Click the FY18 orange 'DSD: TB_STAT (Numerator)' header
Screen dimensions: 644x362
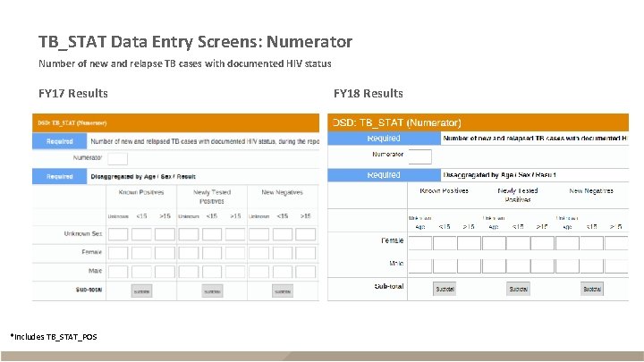pyautogui.click(x=478, y=122)
